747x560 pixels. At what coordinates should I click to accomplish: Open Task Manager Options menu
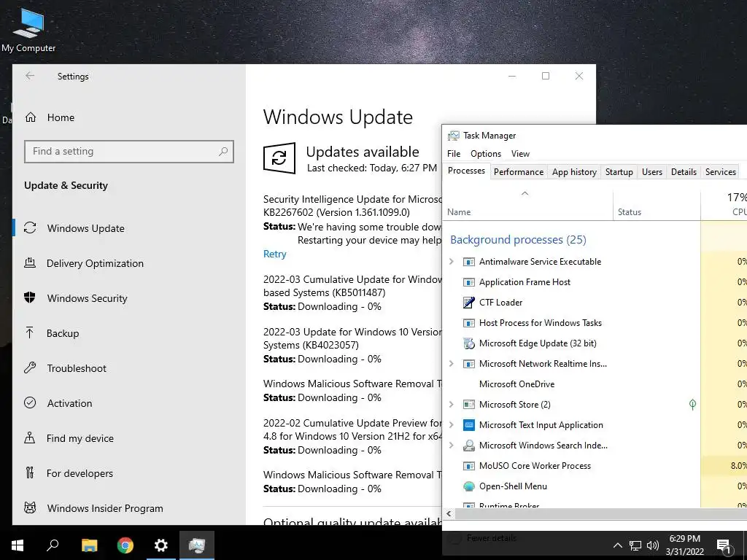pyautogui.click(x=486, y=154)
